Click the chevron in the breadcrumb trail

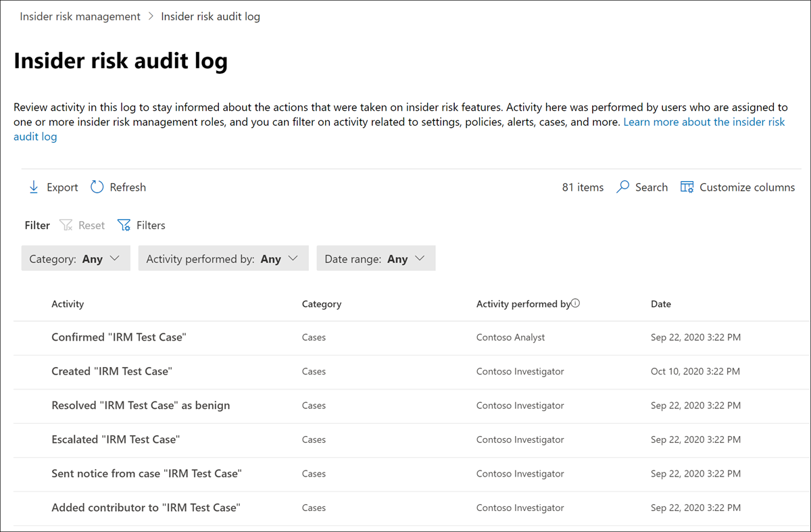(150, 16)
